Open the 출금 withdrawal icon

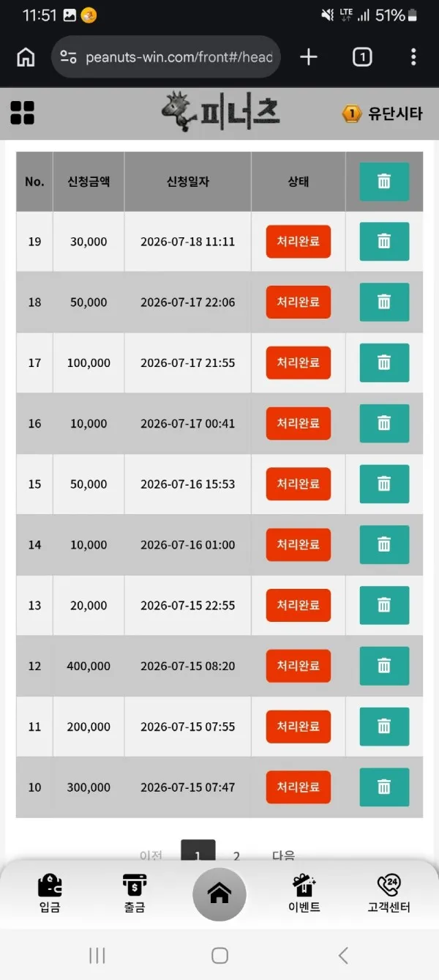click(x=134, y=886)
